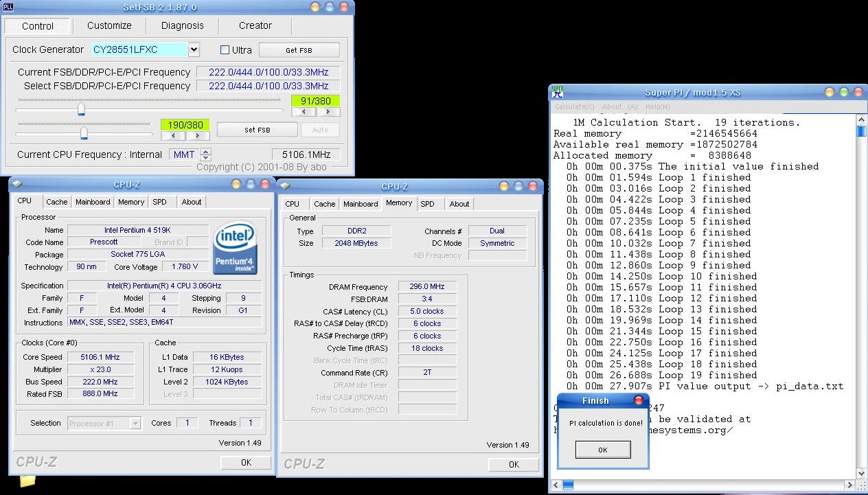The image size is (868, 495).
Task: Click the Socket 775 LGA package value
Action: click(138, 255)
